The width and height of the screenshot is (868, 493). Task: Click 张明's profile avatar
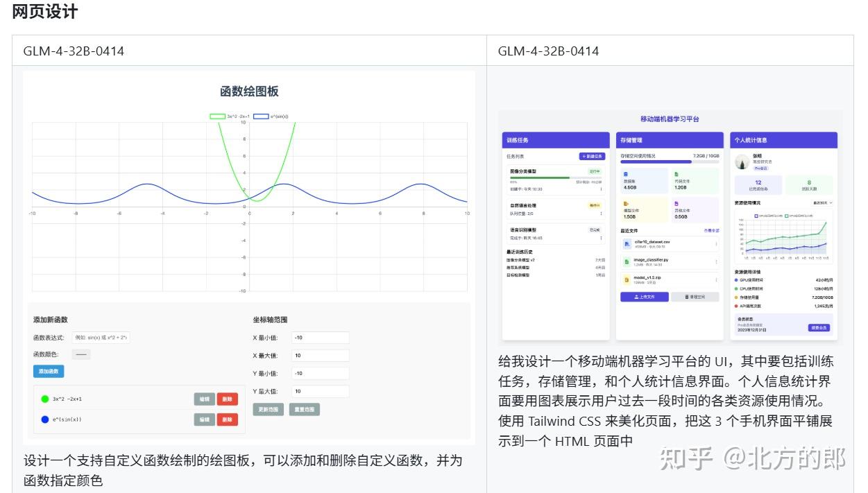tap(741, 162)
